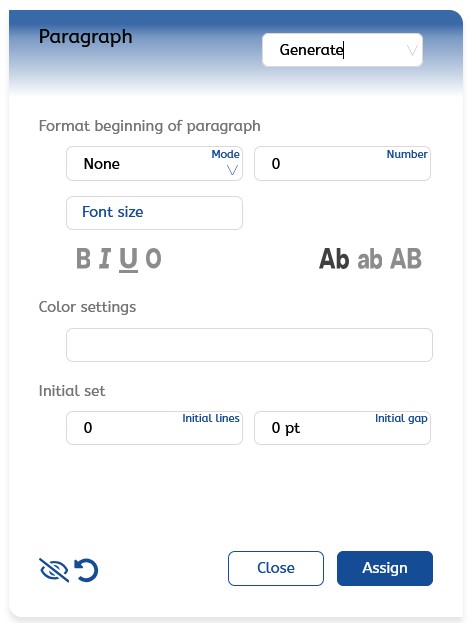Viewport: 470px width, 623px height.
Task: Focus the Initial gap field
Action: [342, 428]
